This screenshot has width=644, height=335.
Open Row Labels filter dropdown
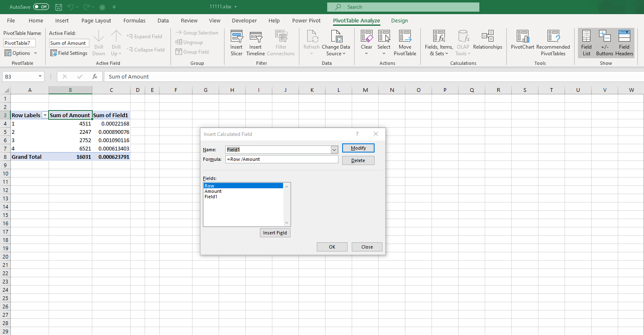pos(45,116)
